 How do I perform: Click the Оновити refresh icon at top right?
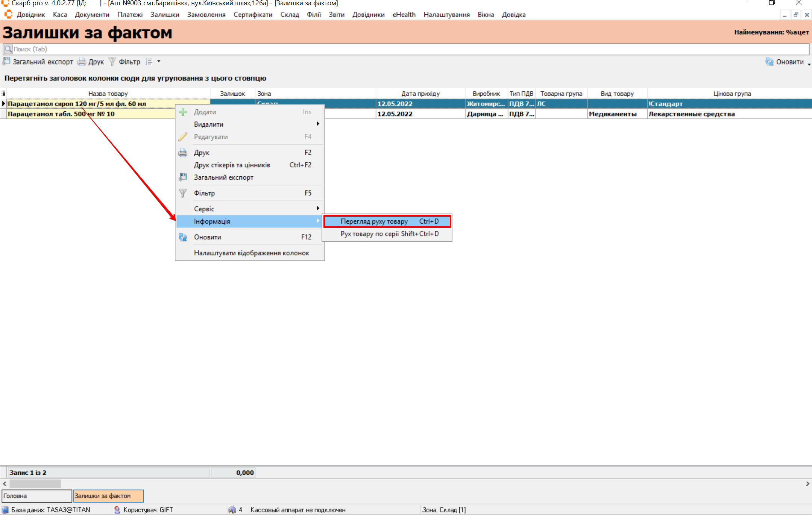pos(769,62)
